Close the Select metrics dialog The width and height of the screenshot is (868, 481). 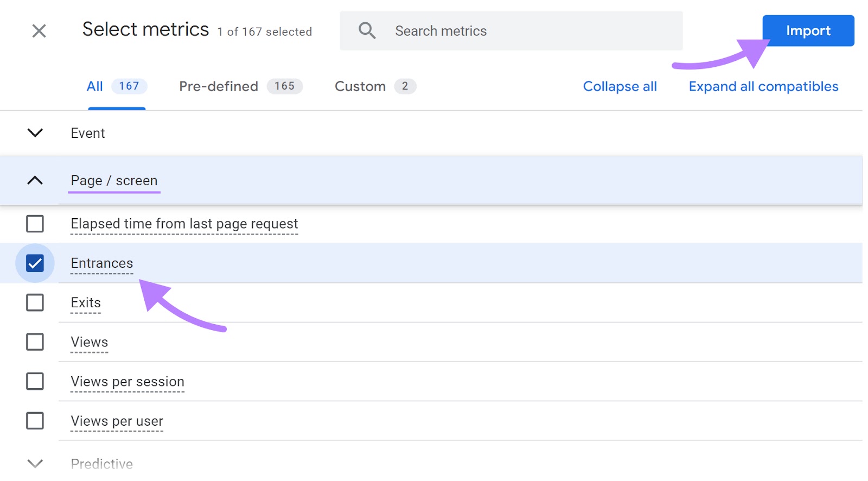(39, 31)
